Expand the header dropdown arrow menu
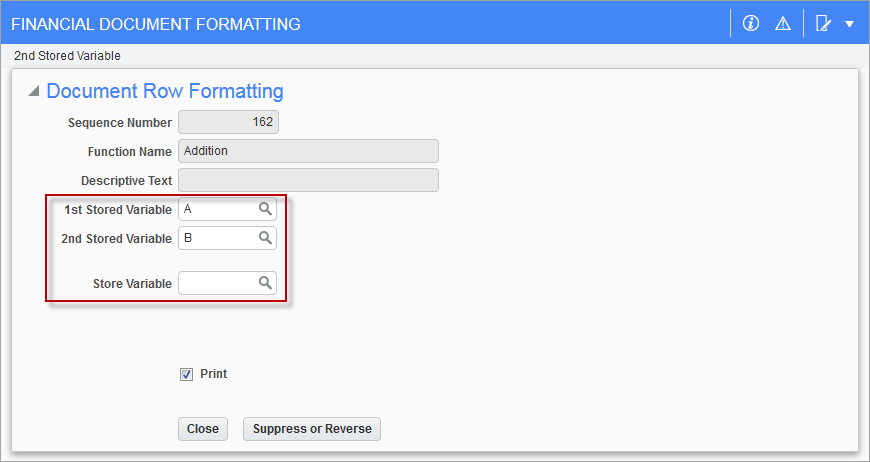Viewport: 870px width, 462px height. tap(849, 24)
